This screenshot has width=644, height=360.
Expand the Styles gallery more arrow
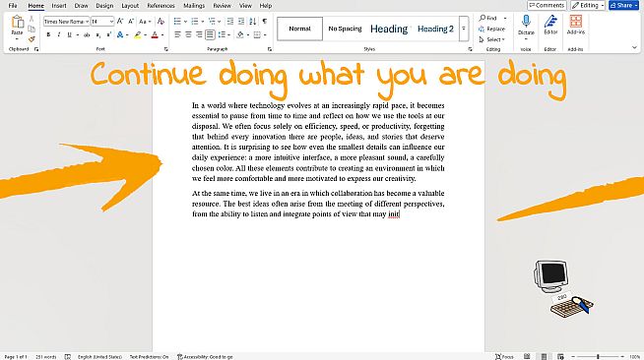pyautogui.click(x=464, y=29)
